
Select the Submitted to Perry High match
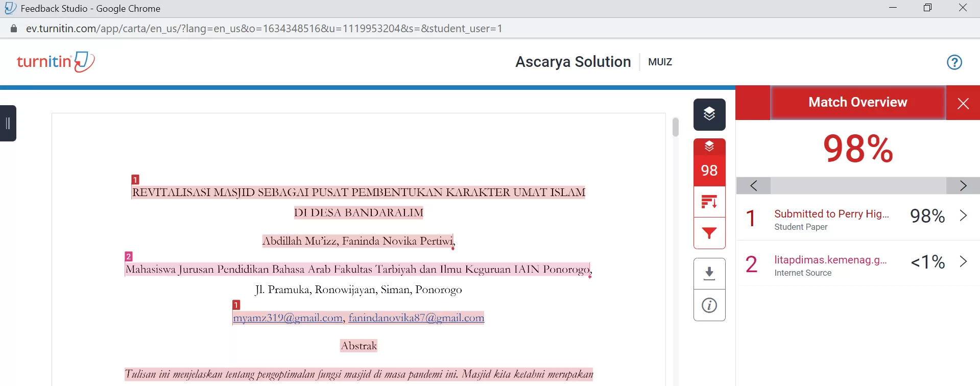[831, 214]
